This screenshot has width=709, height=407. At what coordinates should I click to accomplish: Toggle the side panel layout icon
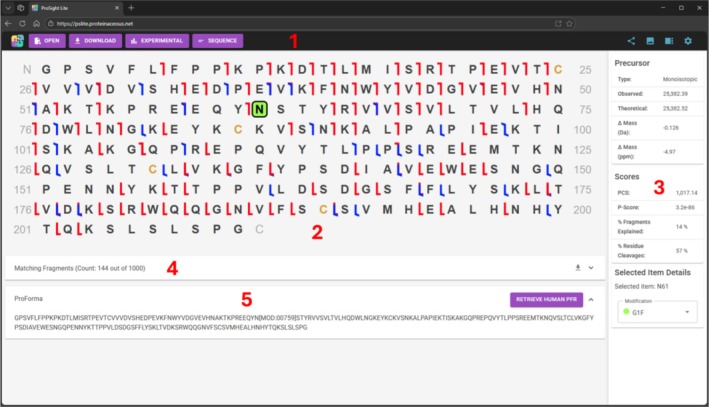pos(669,41)
